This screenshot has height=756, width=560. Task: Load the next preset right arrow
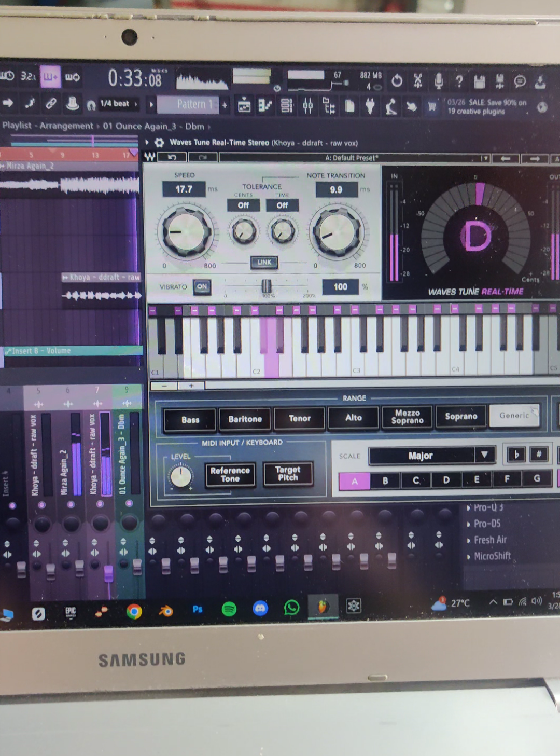(x=535, y=159)
